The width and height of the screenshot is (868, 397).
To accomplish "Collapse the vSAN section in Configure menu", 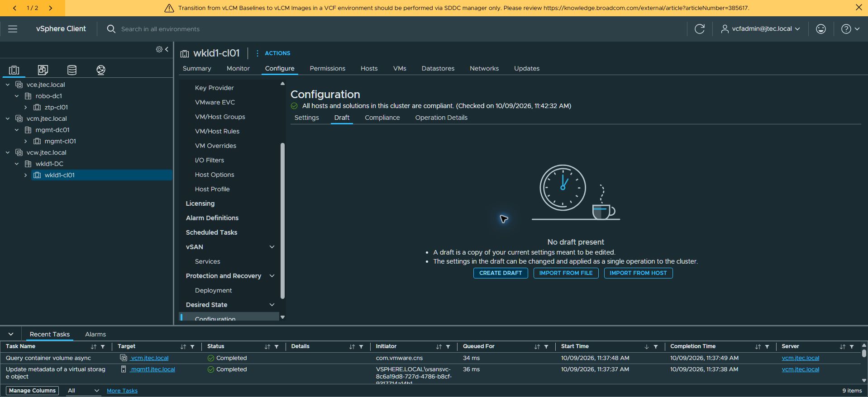I will 272,247.
